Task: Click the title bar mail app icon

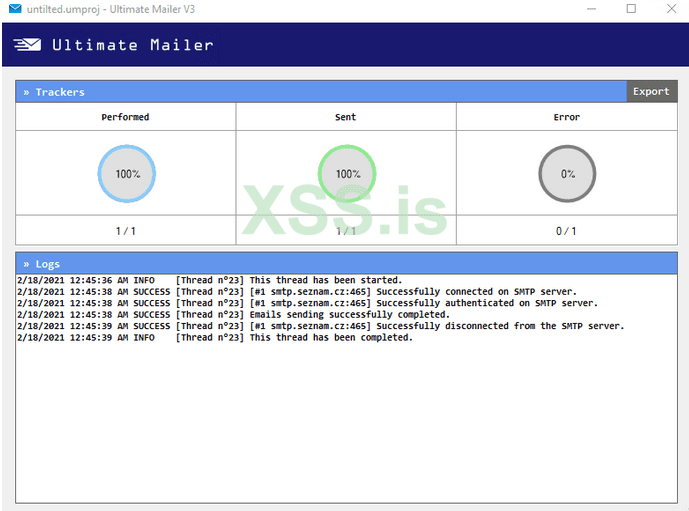Action: (15, 9)
